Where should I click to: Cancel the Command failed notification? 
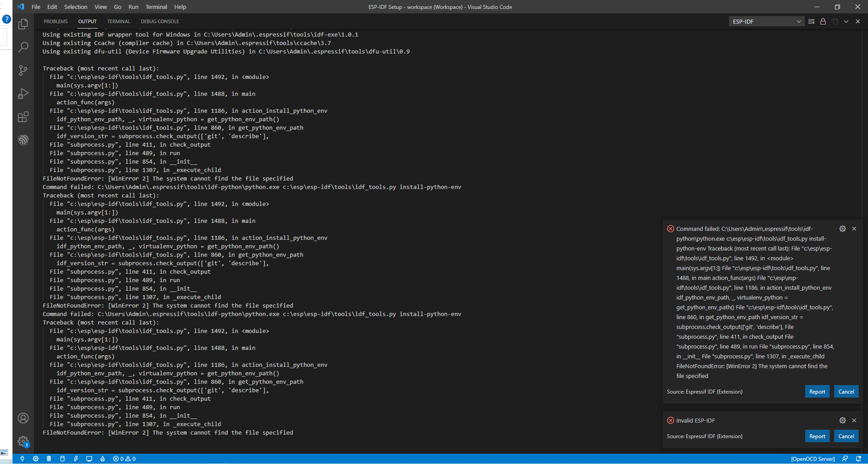[x=846, y=391]
